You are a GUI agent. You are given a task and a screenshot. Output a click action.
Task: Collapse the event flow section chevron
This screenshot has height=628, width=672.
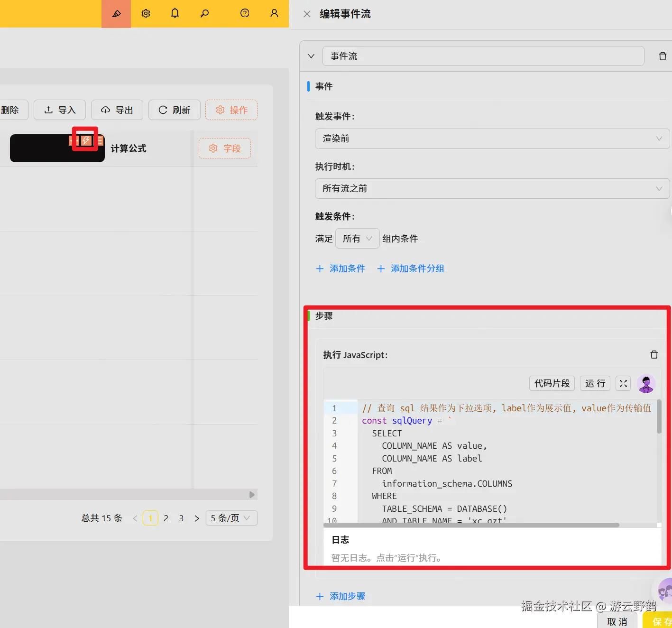point(311,56)
